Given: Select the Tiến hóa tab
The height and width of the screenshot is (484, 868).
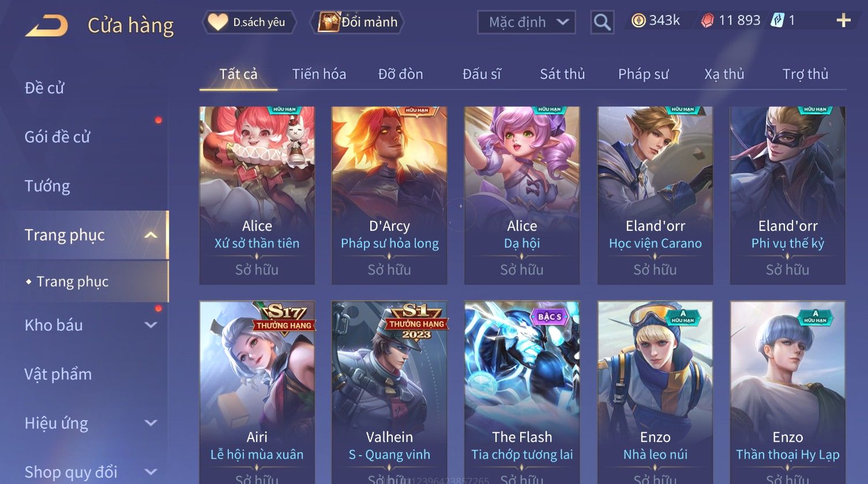Looking at the screenshot, I should [x=319, y=74].
